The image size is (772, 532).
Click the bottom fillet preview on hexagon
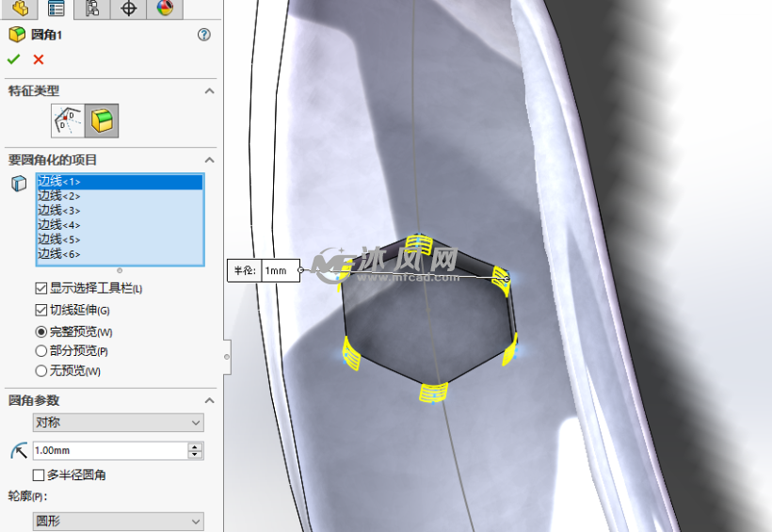pos(433,393)
